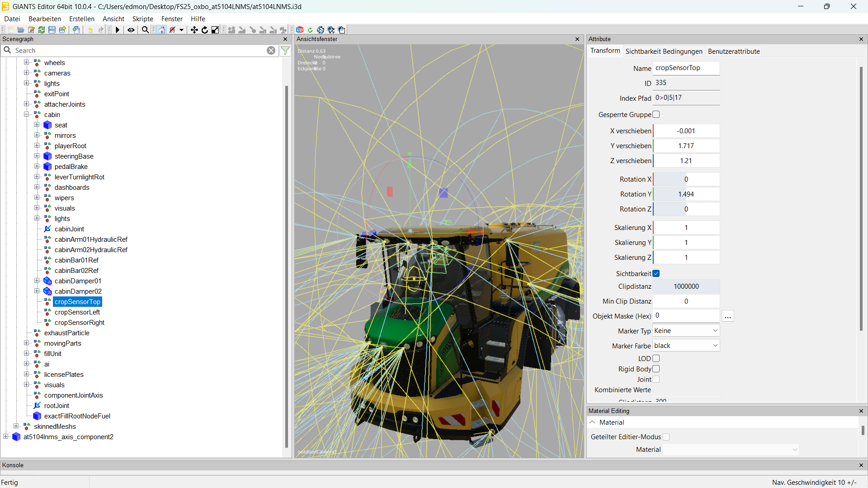Open the Datei menu

[x=12, y=19]
